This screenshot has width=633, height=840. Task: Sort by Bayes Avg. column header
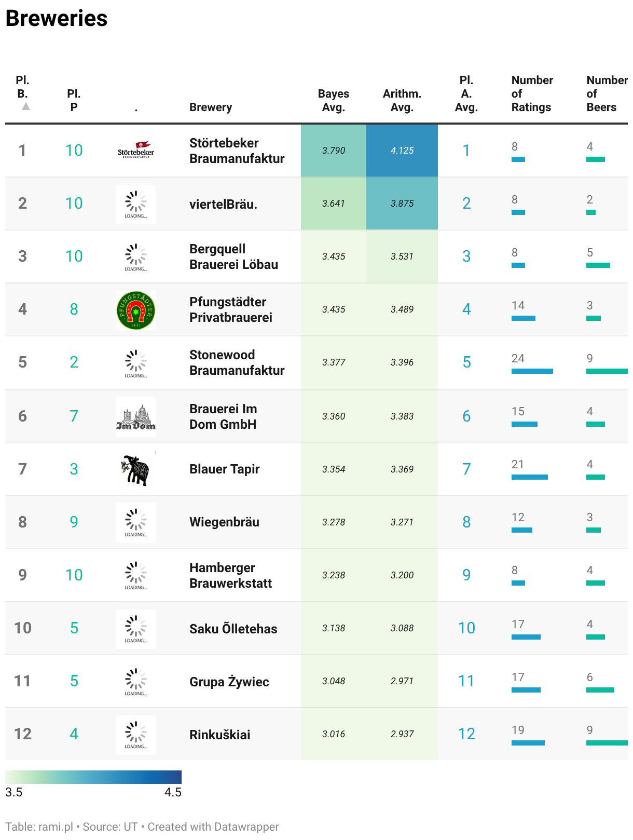pyautogui.click(x=334, y=100)
